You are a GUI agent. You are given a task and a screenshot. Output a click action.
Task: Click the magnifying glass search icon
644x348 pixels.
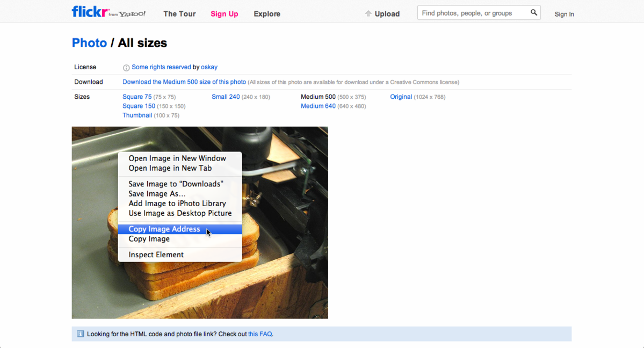(x=533, y=13)
